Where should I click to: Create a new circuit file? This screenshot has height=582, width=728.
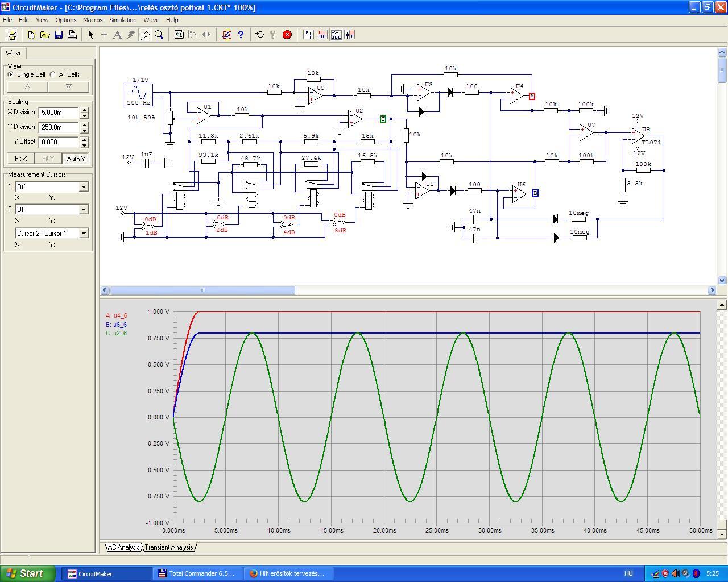[x=31, y=35]
